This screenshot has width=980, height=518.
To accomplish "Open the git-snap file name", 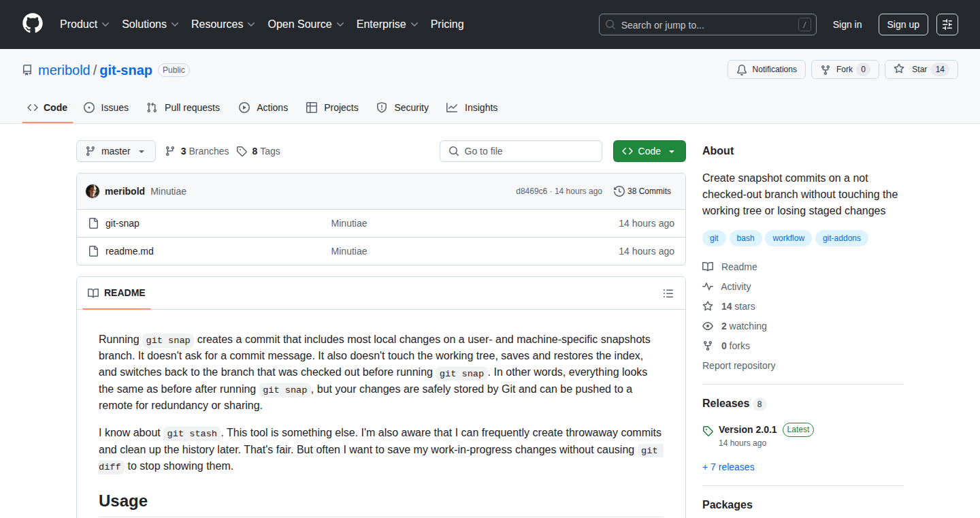I will point(122,223).
